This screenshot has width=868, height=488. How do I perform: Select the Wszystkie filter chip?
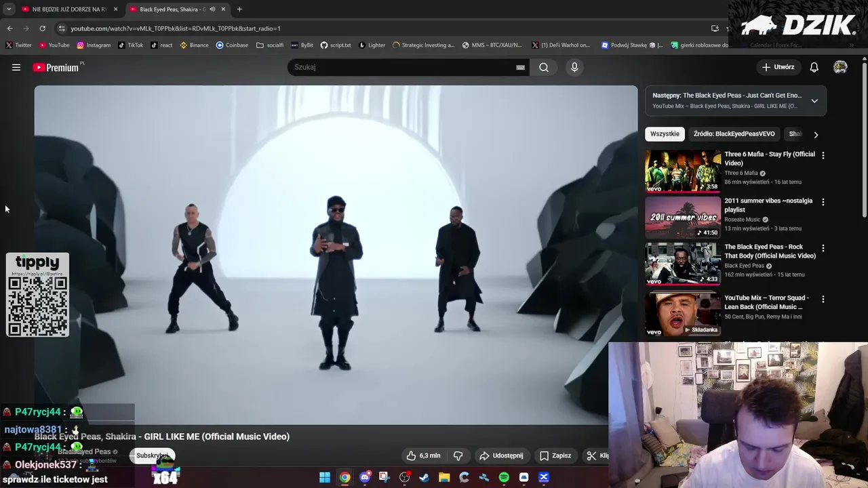(665, 134)
